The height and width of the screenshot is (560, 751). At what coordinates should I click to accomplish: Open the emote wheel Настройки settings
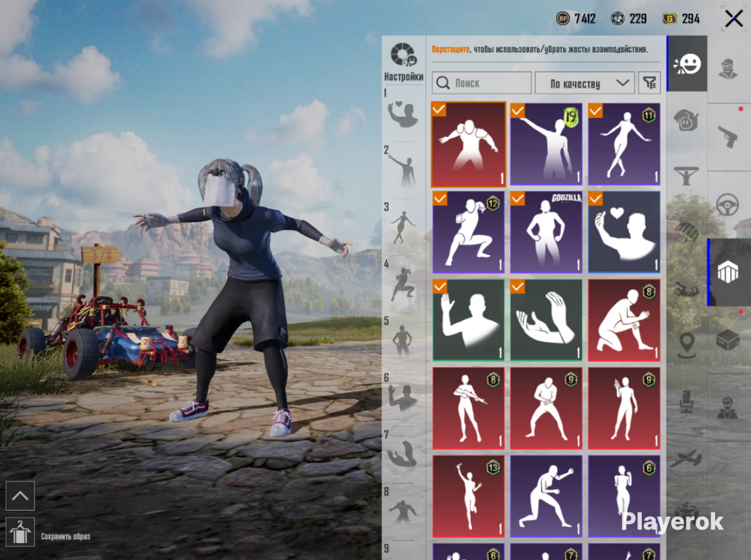click(x=404, y=62)
